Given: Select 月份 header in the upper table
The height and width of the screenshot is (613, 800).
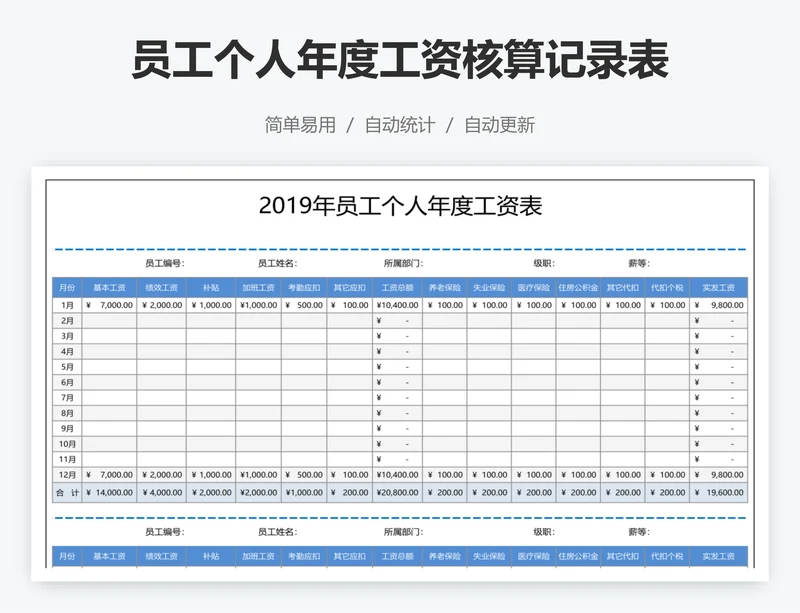Looking at the screenshot, I should pyautogui.click(x=67, y=288).
